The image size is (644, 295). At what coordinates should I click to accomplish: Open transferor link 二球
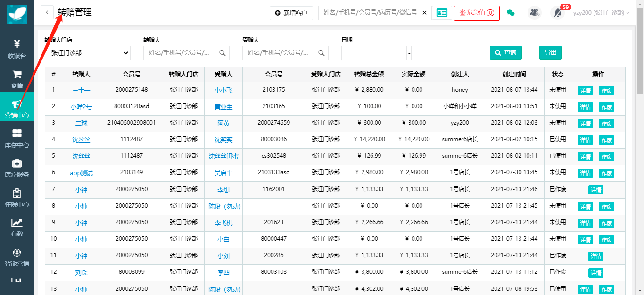(x=81, y=123)
